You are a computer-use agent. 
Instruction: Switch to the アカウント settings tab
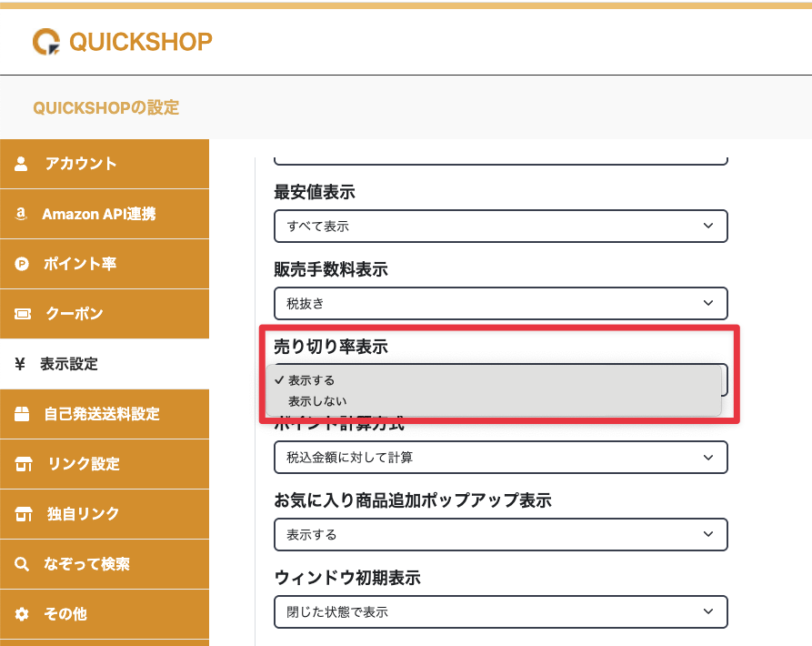tap(80, 164)
